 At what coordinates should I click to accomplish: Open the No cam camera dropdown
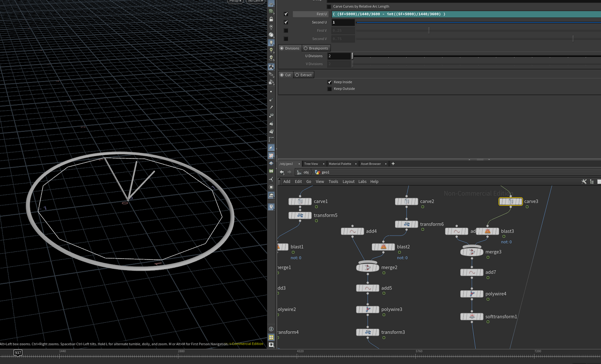click(255, 1)
